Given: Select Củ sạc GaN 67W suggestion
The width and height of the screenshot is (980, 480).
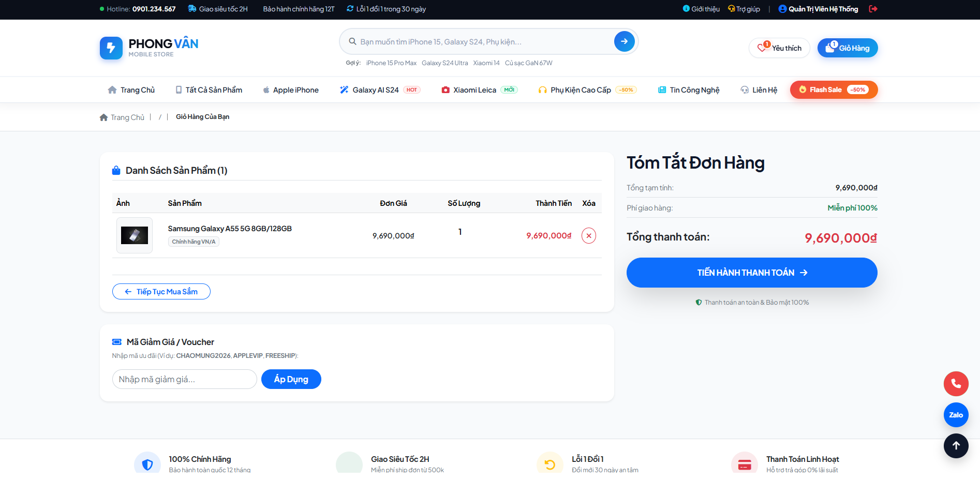Looking at the screenshot, I should (x=529, y=63).
